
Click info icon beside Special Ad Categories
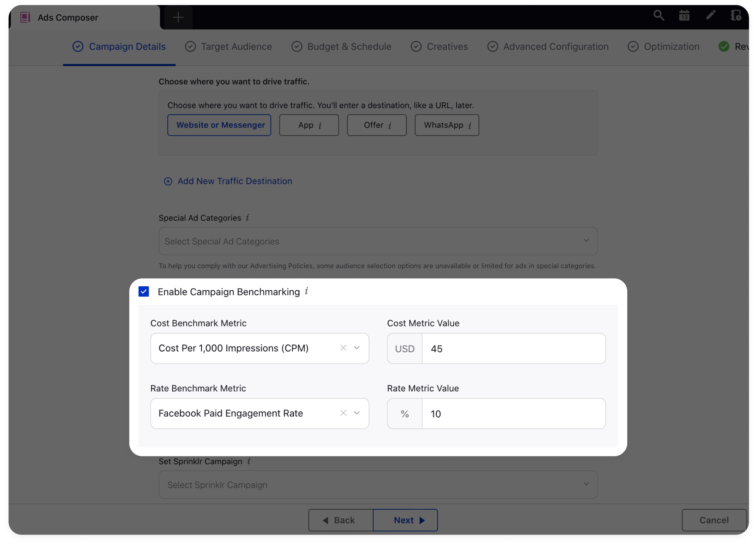(x=247, y=218)
